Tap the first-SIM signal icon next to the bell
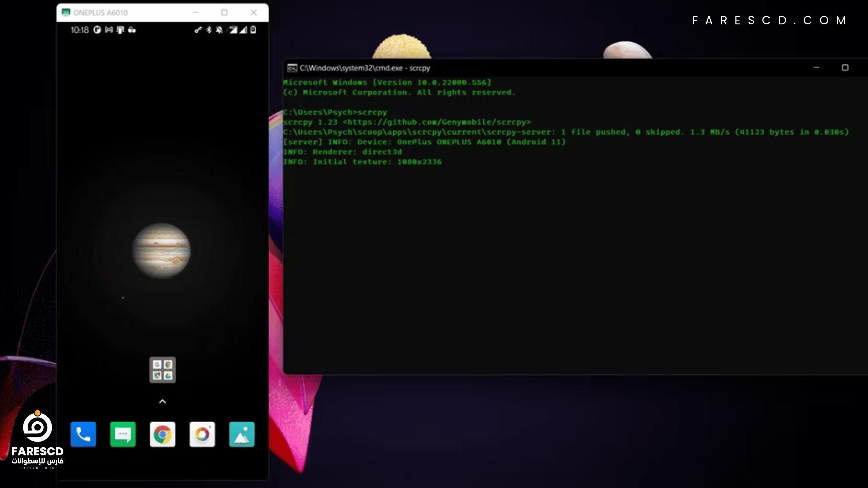The height and width of the screenshot is (488, 868). click(233, 30)
